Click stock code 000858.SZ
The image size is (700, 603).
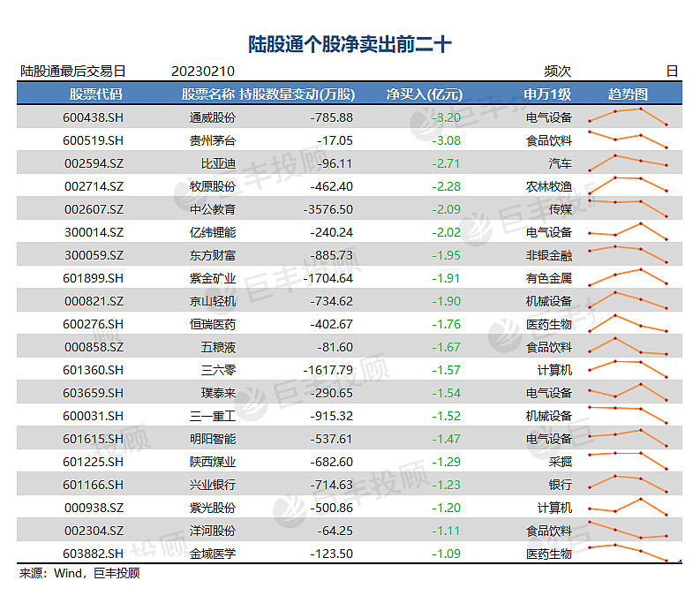(x=94, y=347)
